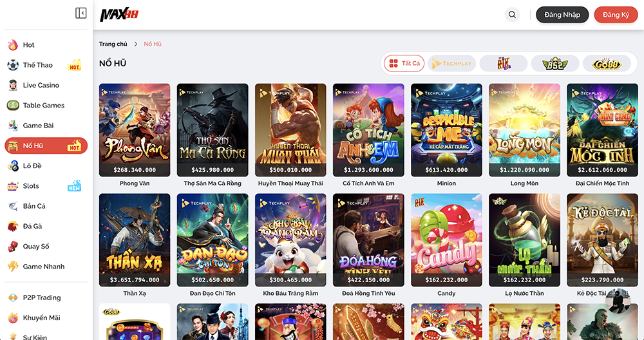
Task: Open Lọ Nước Thần game thumbnail
Action: point(524,240)
